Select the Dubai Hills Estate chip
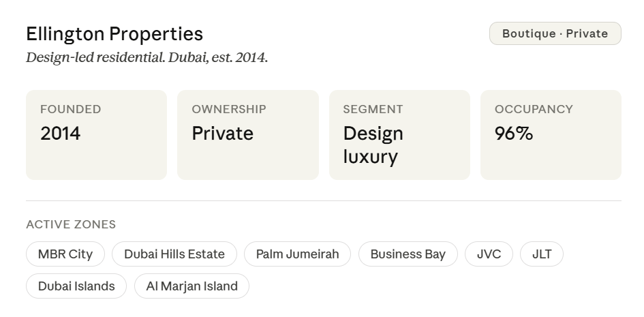644x317 pixels. pyautogui.click(x=174, y=254)
